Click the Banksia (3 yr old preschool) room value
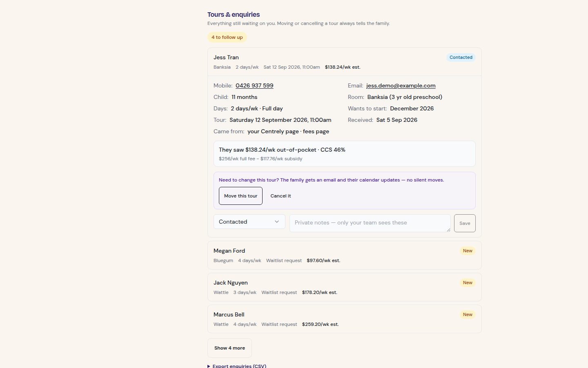588x368 pixels. click(405, 97)
